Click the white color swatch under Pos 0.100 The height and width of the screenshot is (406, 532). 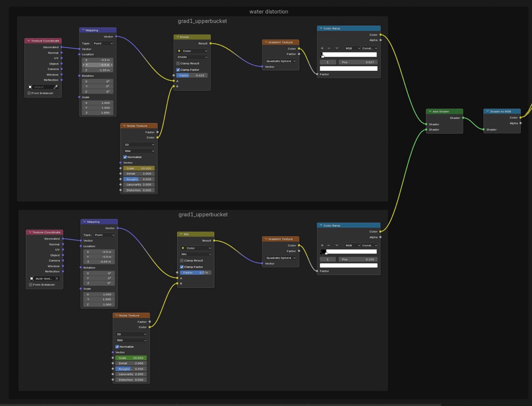(349, 265)
